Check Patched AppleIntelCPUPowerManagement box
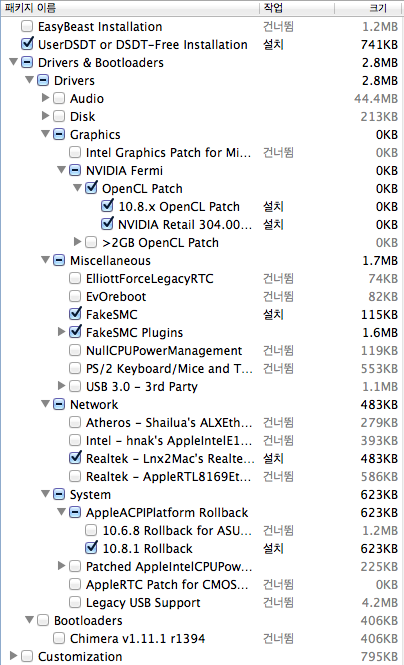The image size is (404, 665). coord(75,566)
